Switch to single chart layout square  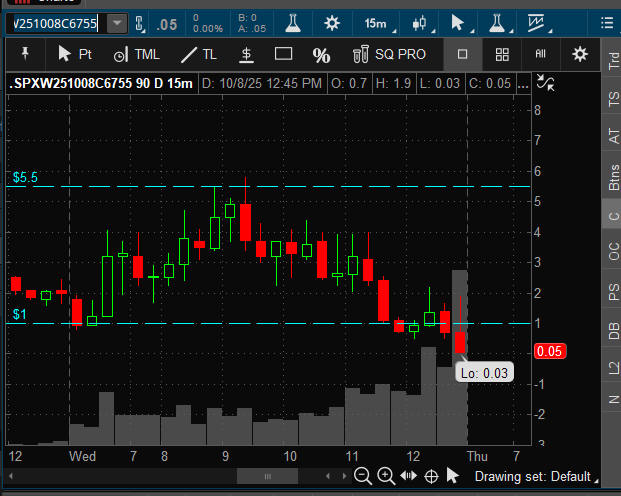[x=462, y=54]
